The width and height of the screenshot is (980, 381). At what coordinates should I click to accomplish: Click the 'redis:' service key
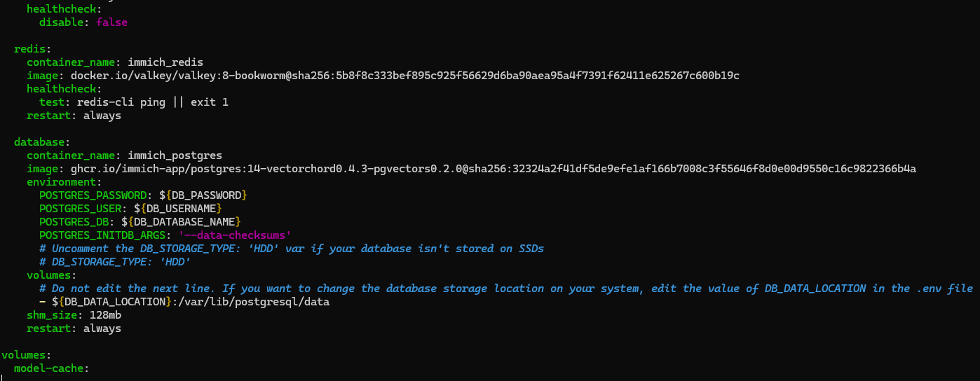point(29,49)
